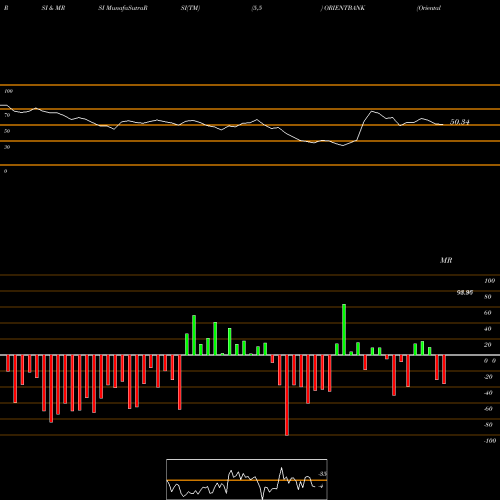The height and width of the screenshot is (500, 500).
Task: Click the 70 label on RSI axis
Action: pos(7,115)
